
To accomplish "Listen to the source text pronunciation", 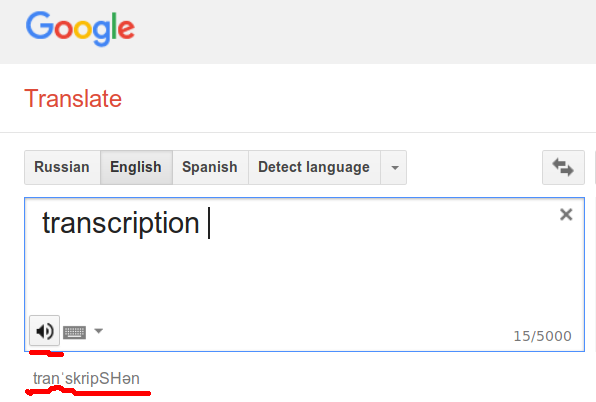I will click(44, 331).
